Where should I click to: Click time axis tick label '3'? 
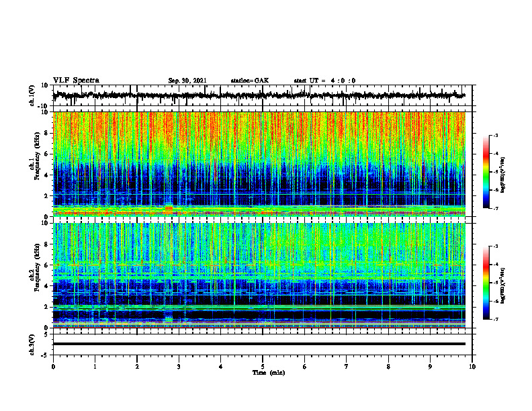179,367
